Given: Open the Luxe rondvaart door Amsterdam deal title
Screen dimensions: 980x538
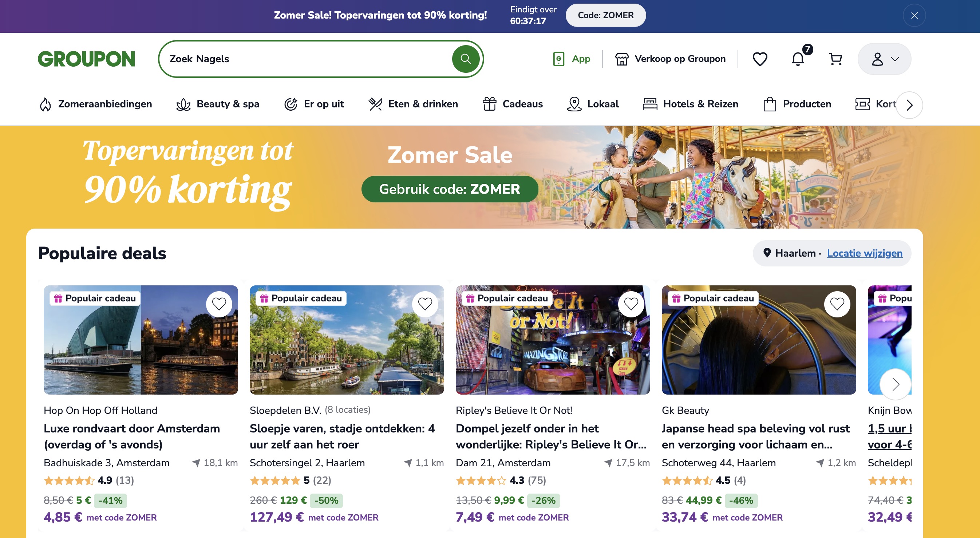Looking at the screenshot, I should (x=132, y=436).
